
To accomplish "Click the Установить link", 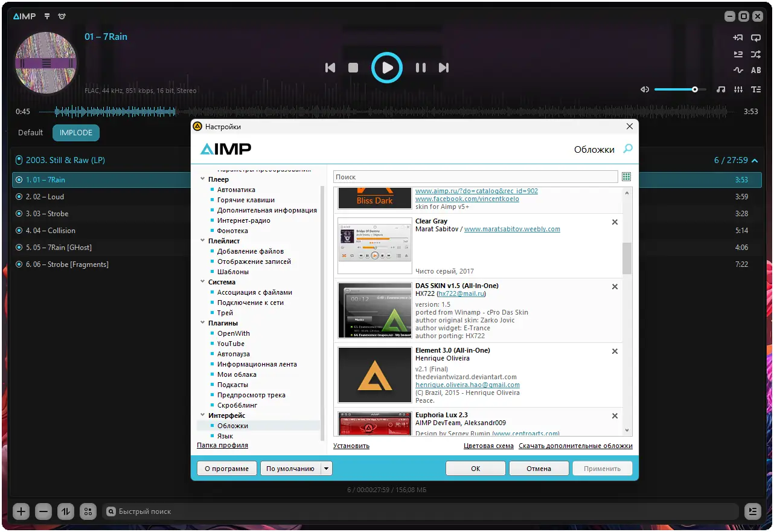I will 351,446.
